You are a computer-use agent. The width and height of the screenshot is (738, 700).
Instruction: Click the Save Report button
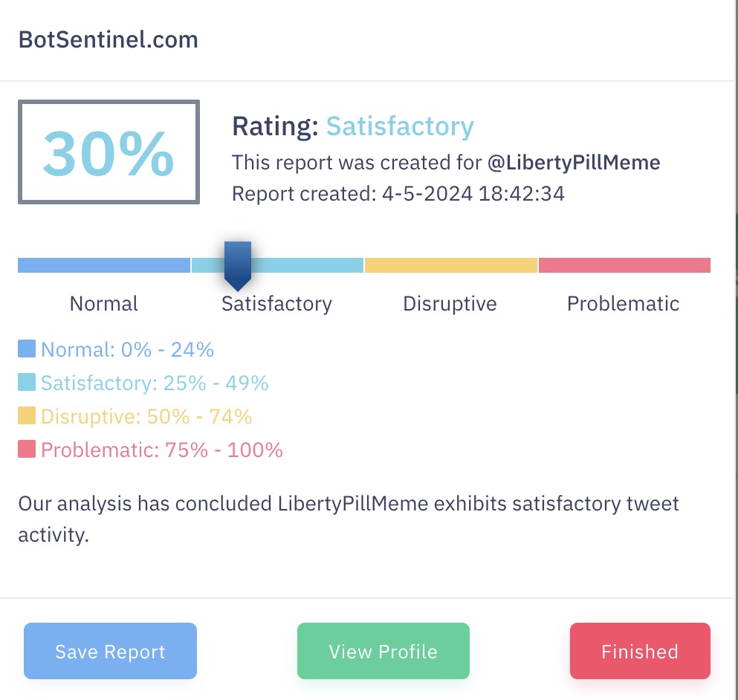point(110,651)
